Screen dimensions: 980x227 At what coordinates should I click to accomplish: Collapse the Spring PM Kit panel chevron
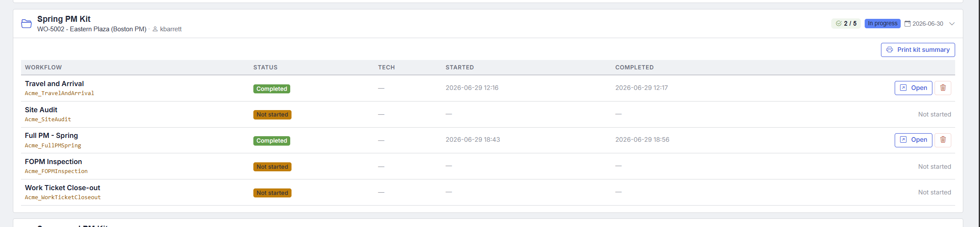pyautogui.click(x=952, y=24)
